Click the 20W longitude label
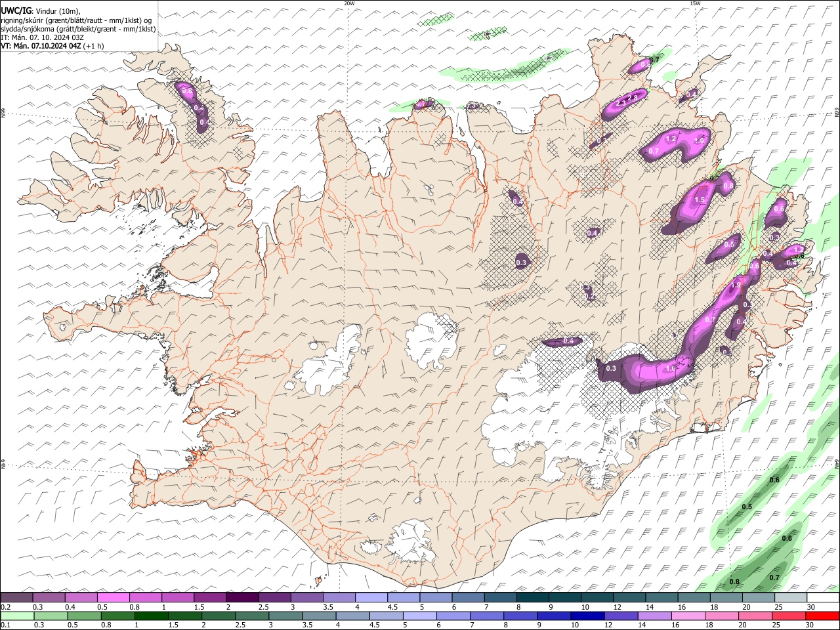The height and width of the screenshot is (630, 840). pyautogui.click(x=349, y=3)
